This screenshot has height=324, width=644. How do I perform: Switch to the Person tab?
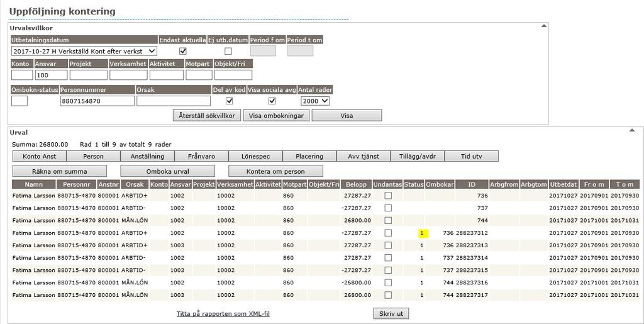[x=93, y=156]
